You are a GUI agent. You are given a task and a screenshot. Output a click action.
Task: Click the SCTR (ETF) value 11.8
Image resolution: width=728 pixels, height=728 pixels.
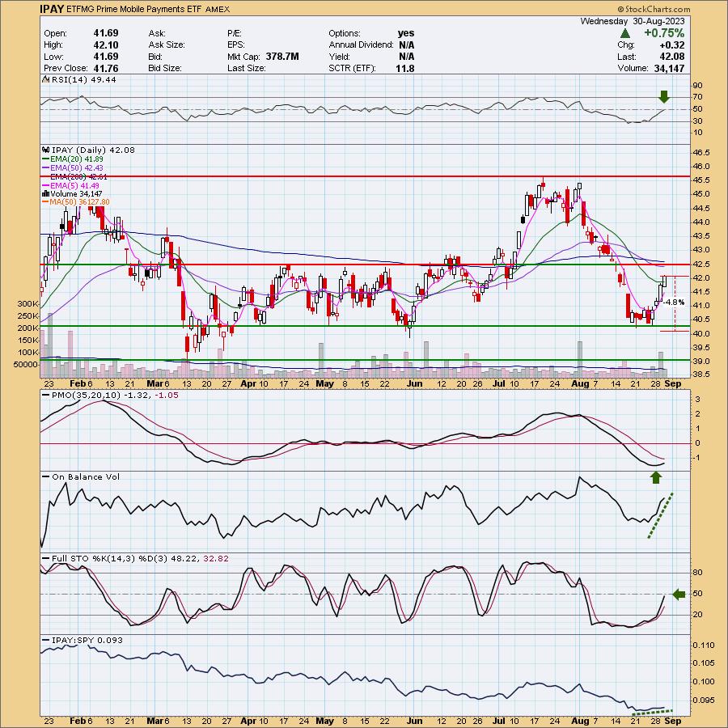click(x=406, y=68)
